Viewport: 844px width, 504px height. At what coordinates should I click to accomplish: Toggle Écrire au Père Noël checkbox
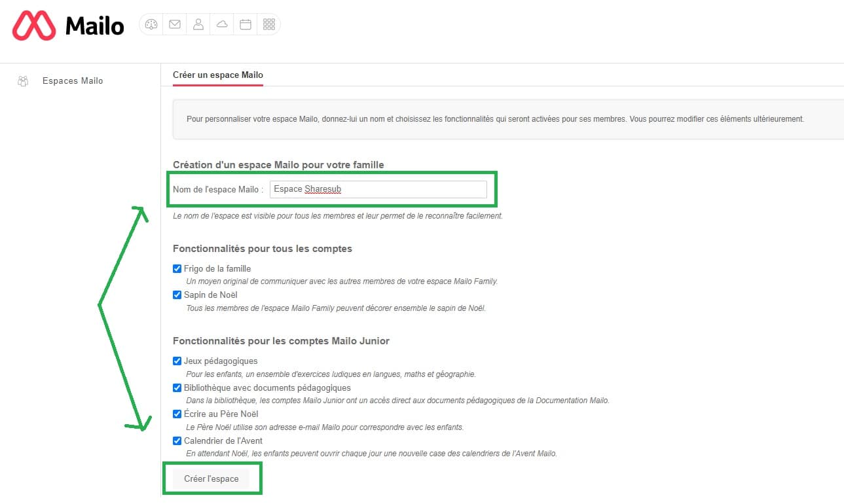[177, 414]
